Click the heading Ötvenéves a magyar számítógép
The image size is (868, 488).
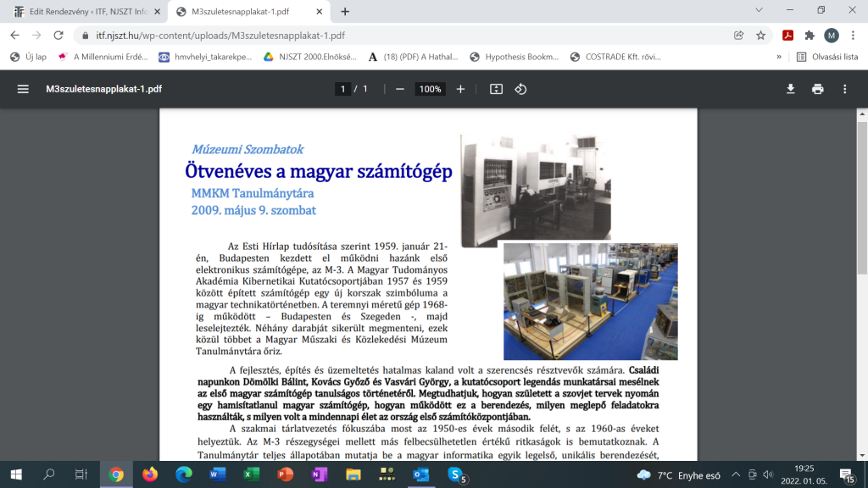[319, 171]
